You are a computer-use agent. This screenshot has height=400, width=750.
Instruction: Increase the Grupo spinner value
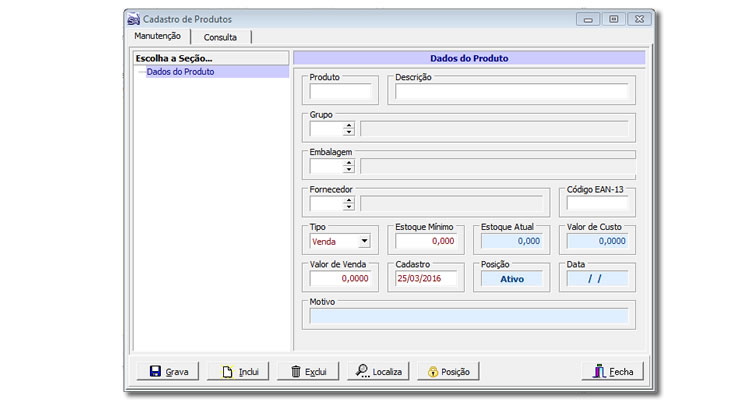(349, 125)
